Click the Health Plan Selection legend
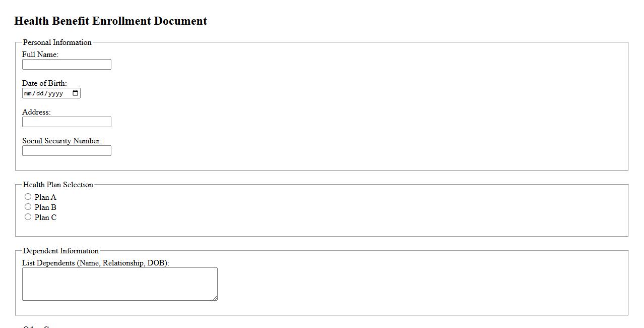The image size is (644, 328). 58,185
